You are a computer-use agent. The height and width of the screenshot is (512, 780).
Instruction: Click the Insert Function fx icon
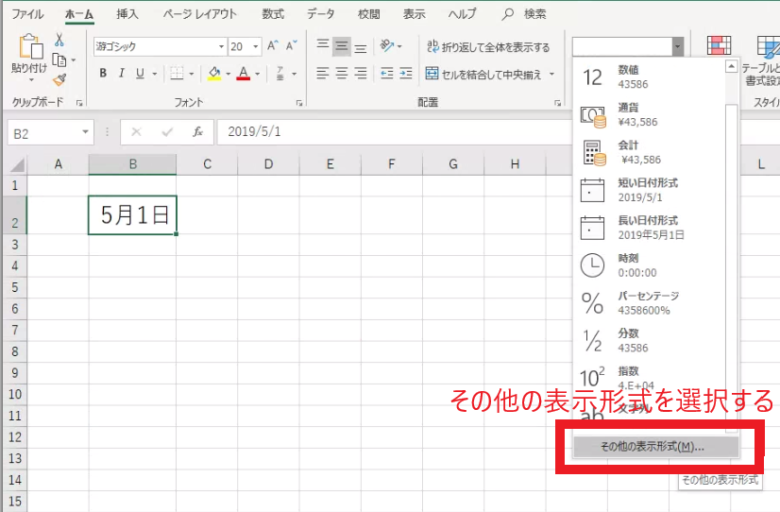pos(197,132)
